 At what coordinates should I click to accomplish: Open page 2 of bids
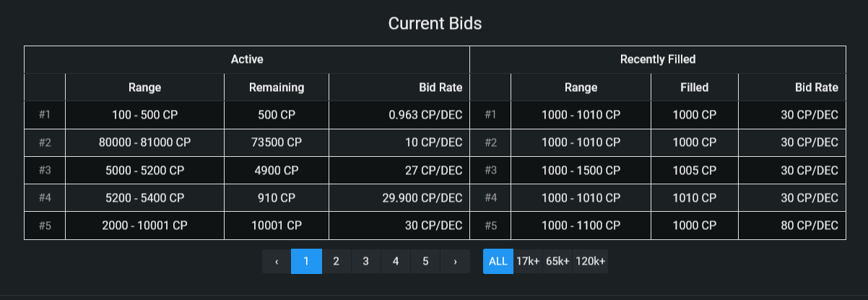336,262
